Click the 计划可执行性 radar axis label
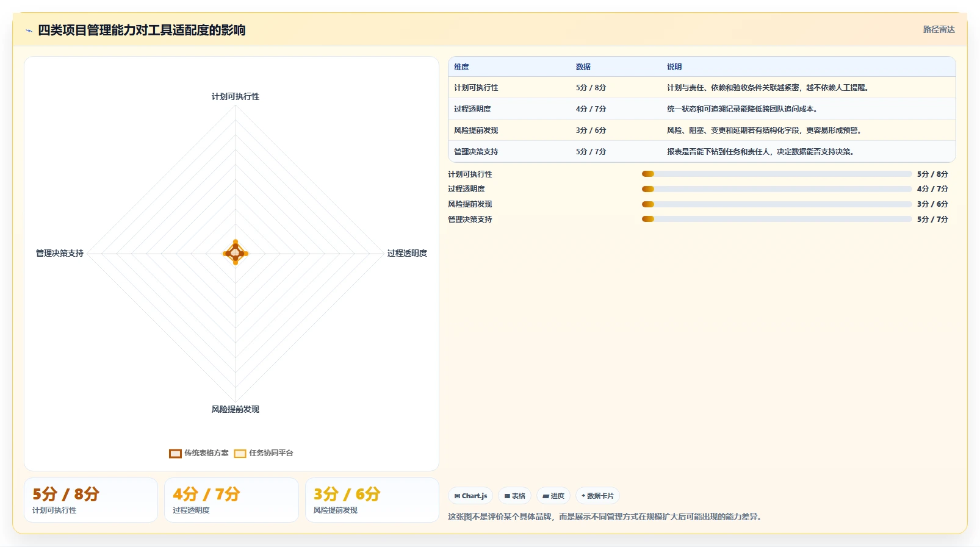 click(236, 96)
